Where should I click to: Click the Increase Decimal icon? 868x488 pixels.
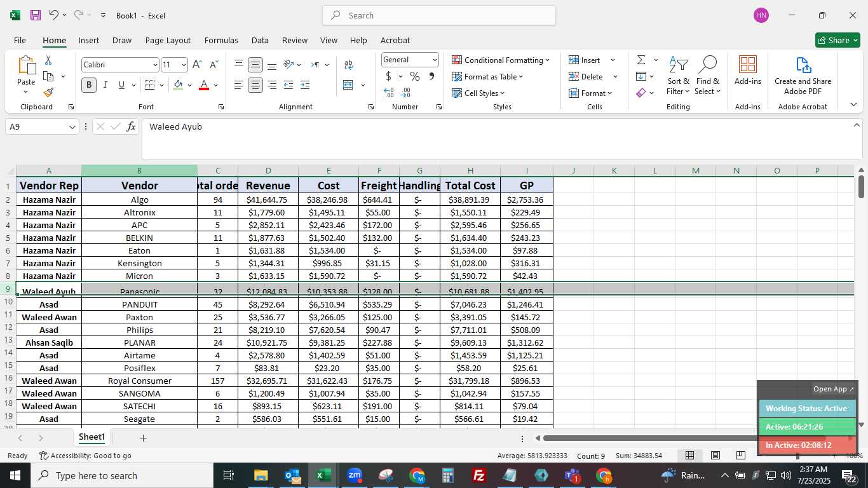(389, 93)
